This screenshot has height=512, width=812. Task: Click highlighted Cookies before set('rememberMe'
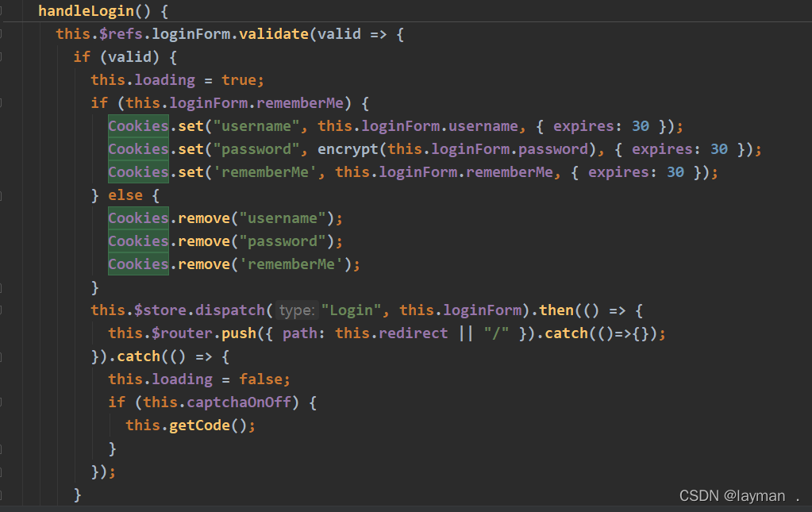pos(138,172)
